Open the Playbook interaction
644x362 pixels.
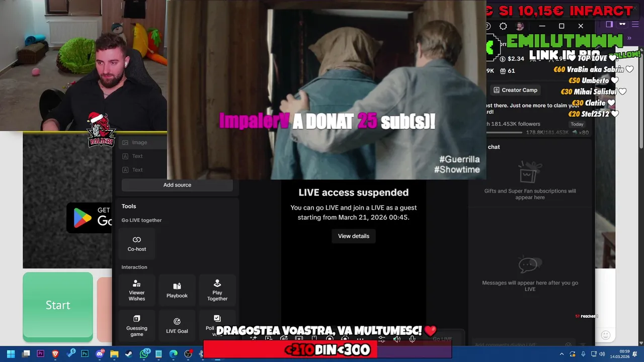[177, 290]
